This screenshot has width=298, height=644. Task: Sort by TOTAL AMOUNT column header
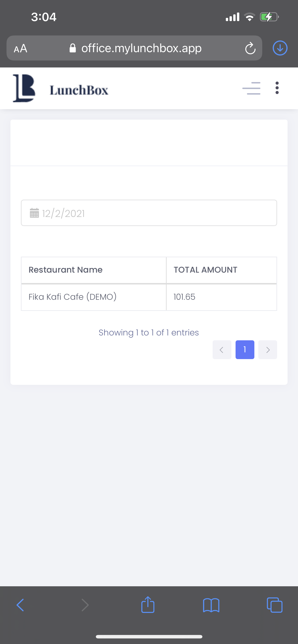tap(205, 270)
